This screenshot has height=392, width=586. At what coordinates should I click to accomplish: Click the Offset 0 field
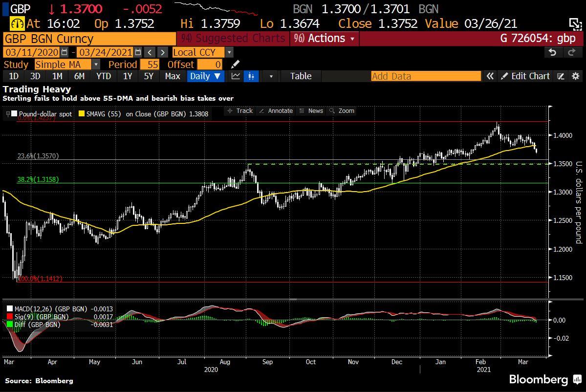tap(210, 65)
